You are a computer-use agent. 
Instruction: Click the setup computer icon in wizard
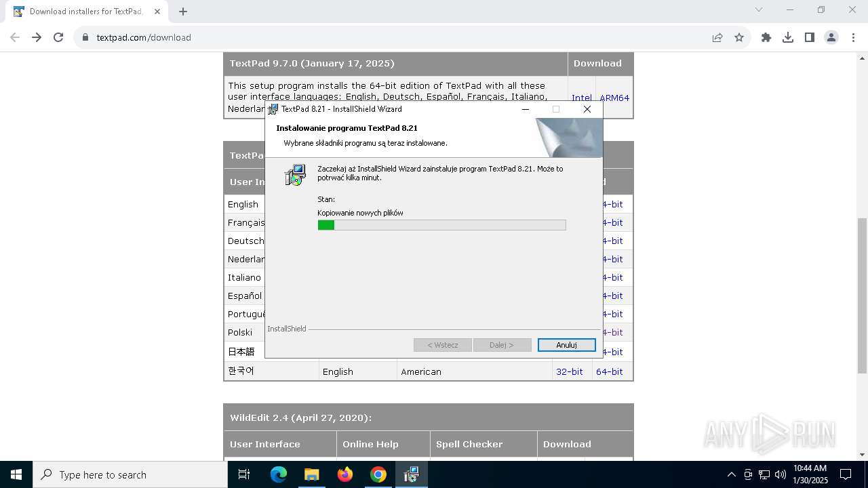click(295, 175)
